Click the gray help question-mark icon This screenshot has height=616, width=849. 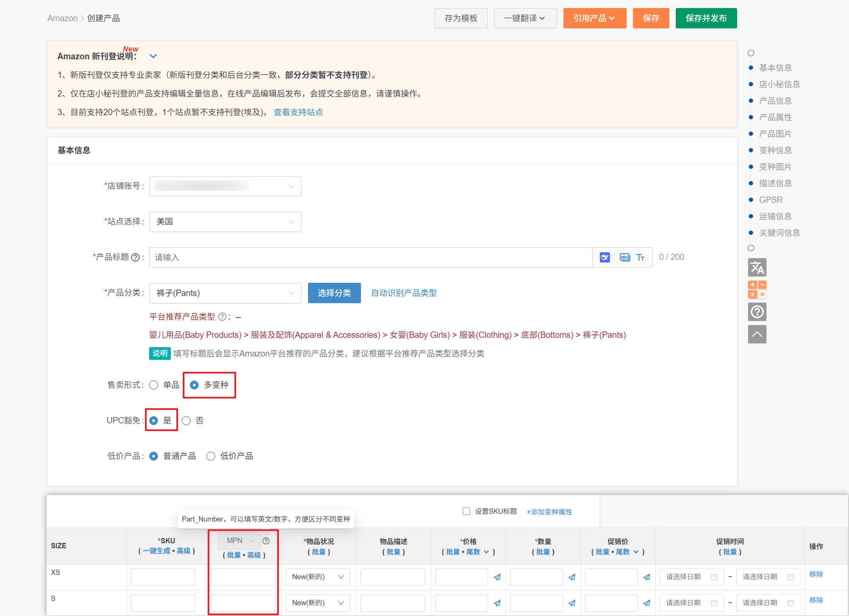click(x=757, y=312)
